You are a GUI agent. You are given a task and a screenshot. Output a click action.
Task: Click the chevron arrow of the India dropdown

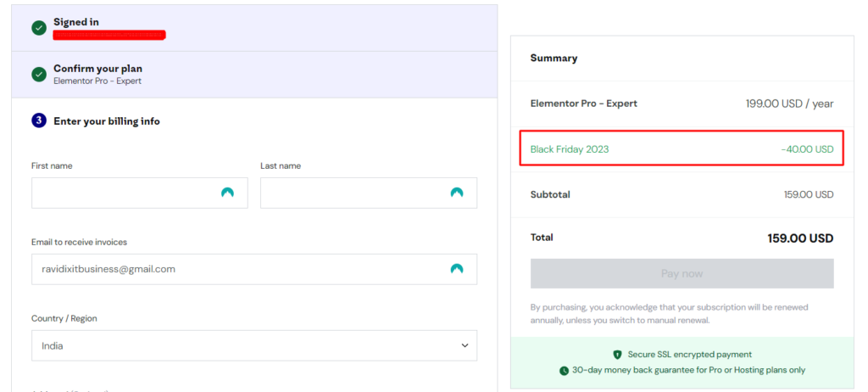(465, 345)
